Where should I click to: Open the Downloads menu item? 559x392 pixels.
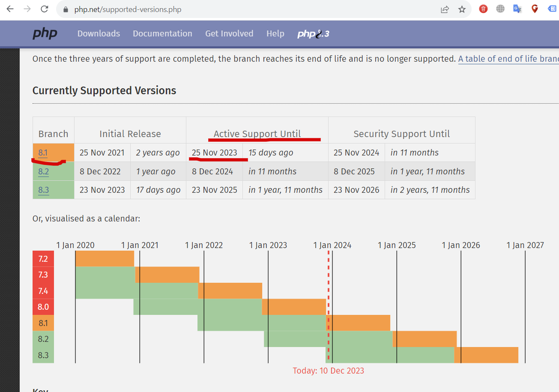(99, 33)
